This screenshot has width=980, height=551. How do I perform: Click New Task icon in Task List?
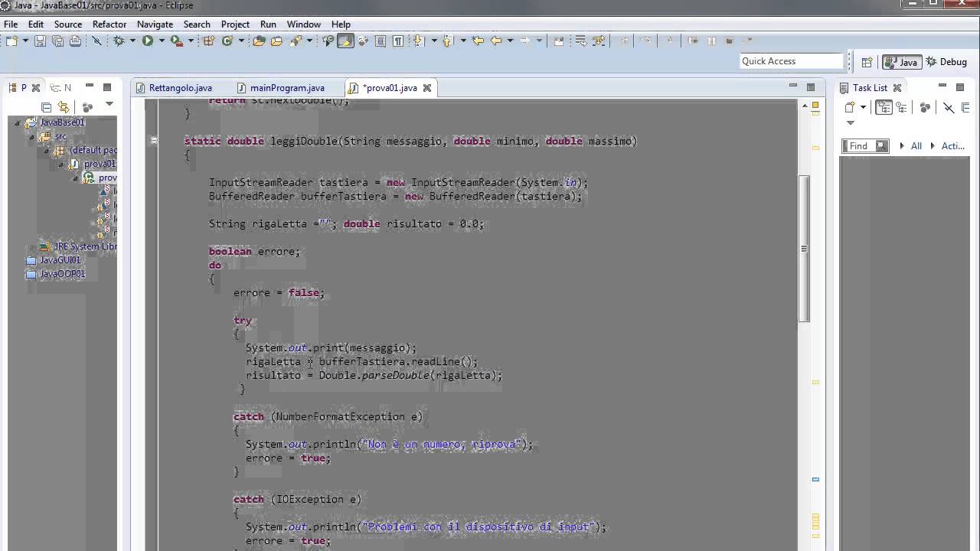[850, 108]
